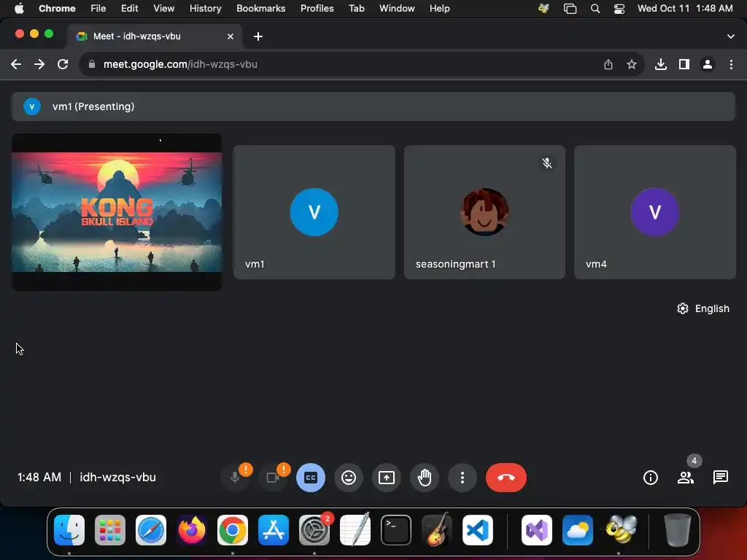Open the History menu
747x560 pixels.
pos(205,8)
